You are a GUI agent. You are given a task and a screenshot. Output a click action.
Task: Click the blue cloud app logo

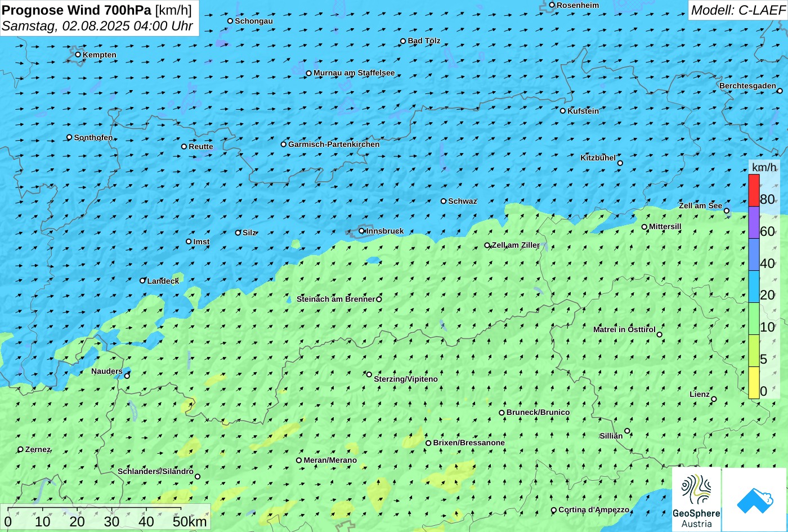[754, 500]
